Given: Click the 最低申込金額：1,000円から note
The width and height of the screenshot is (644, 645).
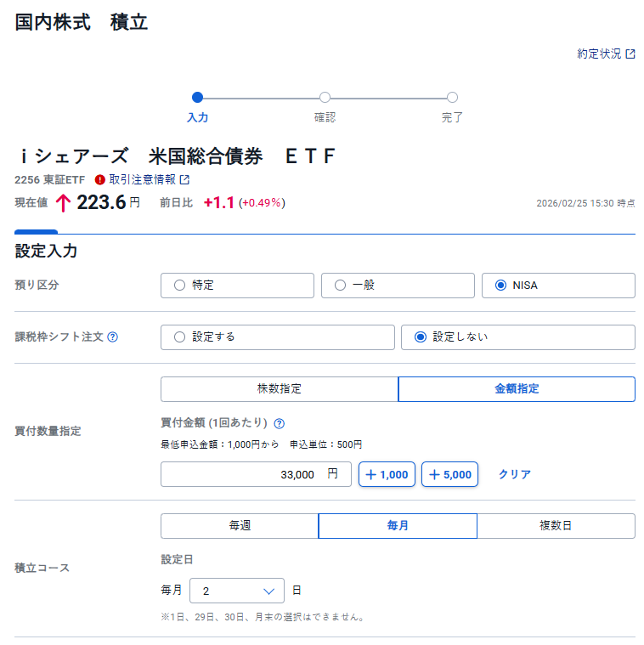Looking at the screenshot, I should [219, 444].
